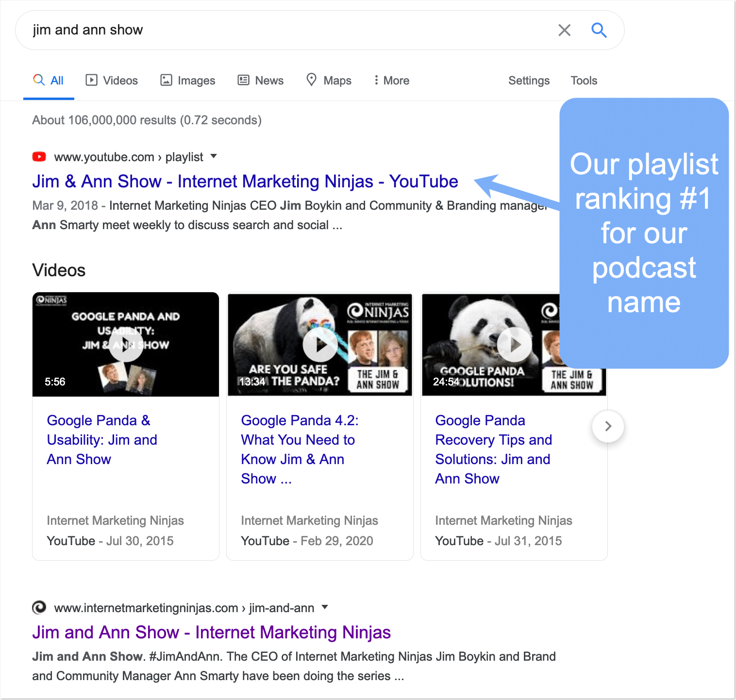Image resolution: width=736 pixels, height=700 pixels.
Task: Clear the search box with the X icon
Action: coord(564,30)
